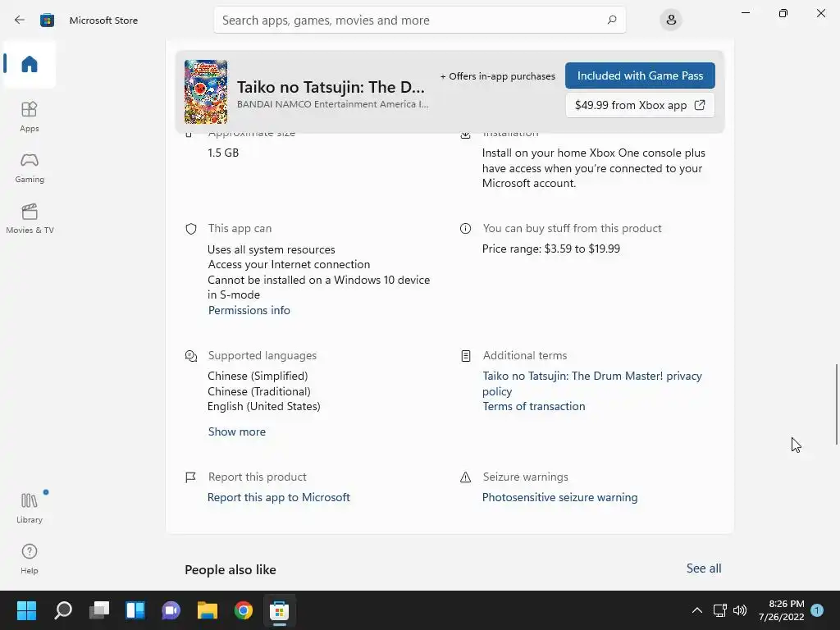Screen dimensions: 840x630
Task: Open the Apps section in sidebar
Action: pyautogui.click(x=30, y=116)
